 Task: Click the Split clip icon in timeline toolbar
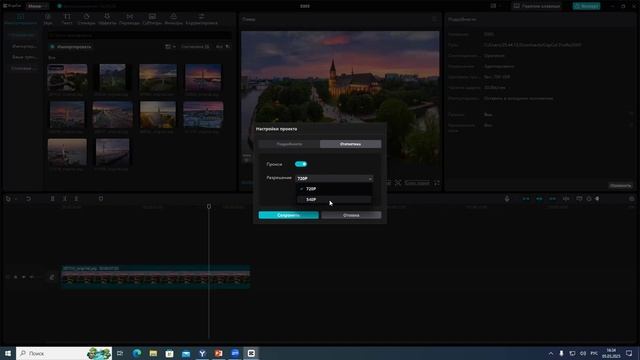click(x=52, y=199)
